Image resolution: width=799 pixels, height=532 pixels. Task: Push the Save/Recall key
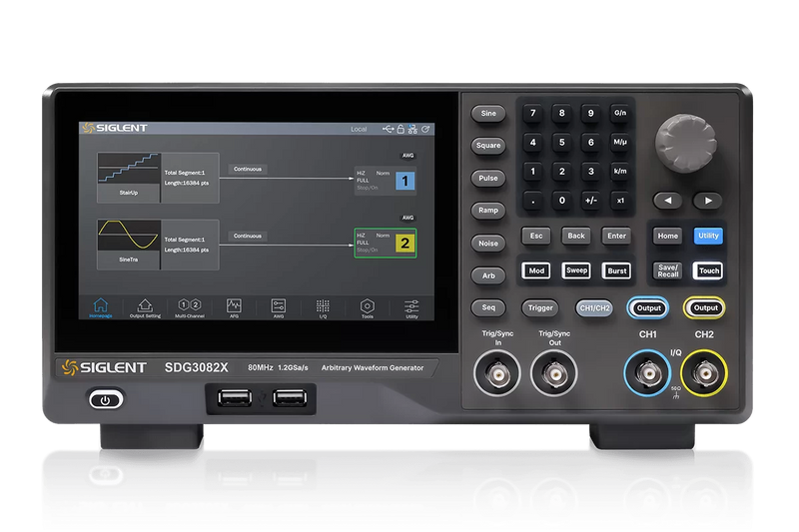tap(667, 270)
